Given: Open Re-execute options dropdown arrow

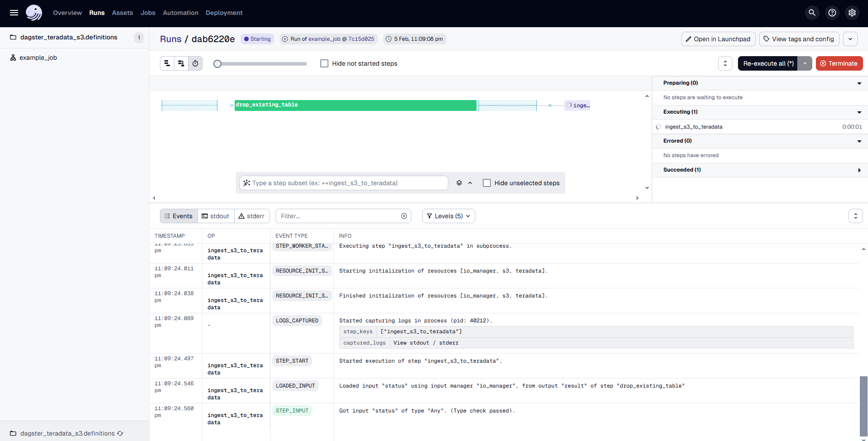Looking at the screenshot, I should pyautogui.click(x=805, y=63).
